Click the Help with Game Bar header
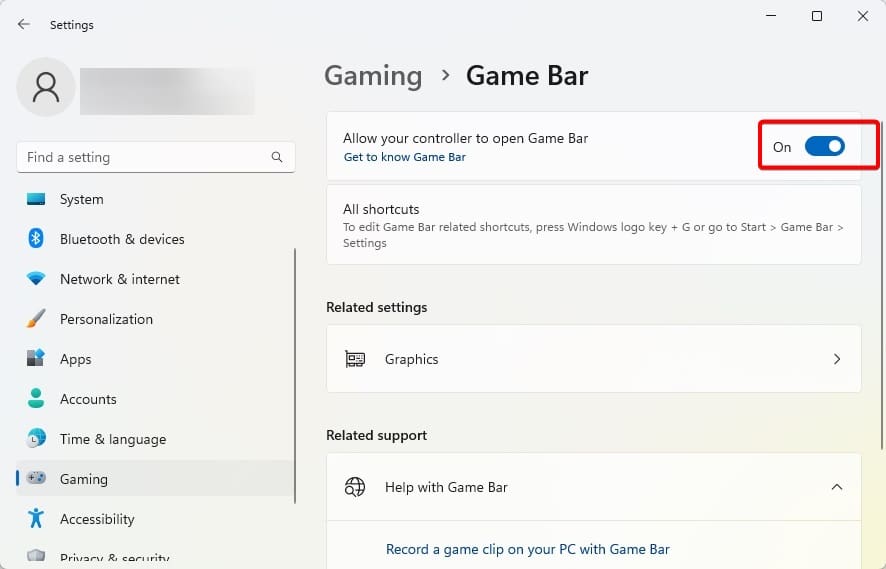This screenshot has width=886, height=569. (593, 487)
